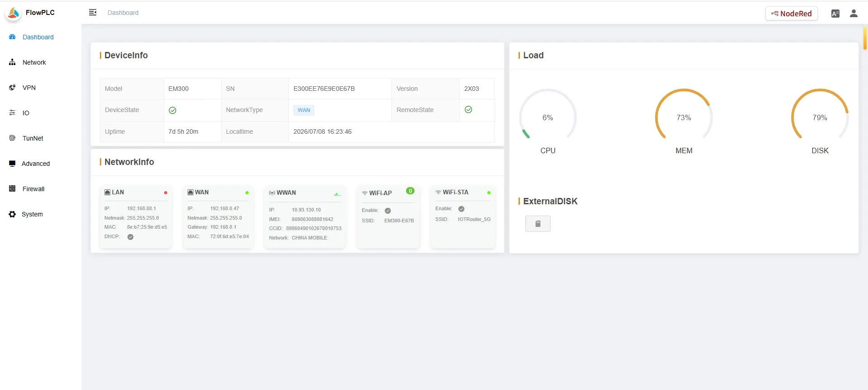
Task: Click the CPU 6% load gauge
Action: [x=548, y=117]
